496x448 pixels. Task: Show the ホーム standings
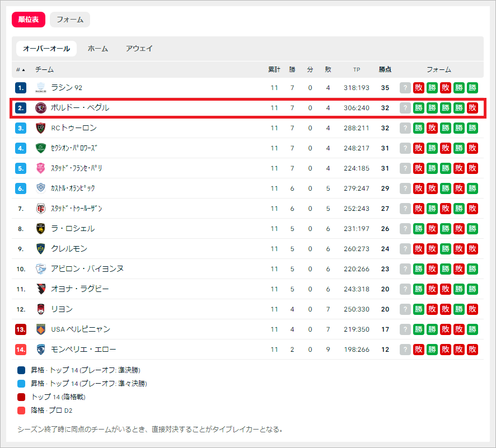[x=97, y=49]
